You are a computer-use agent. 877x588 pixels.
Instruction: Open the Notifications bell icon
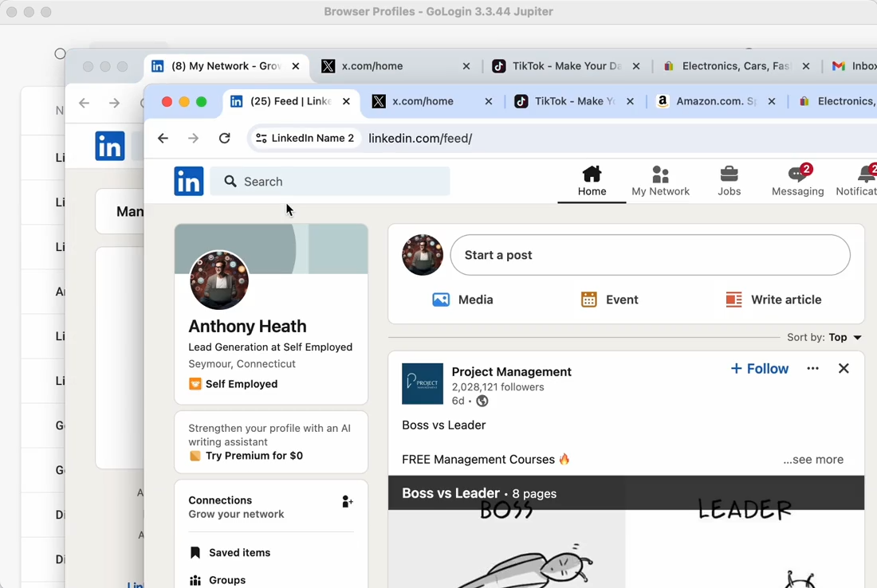pyautogui.click(x=867, y=174)
